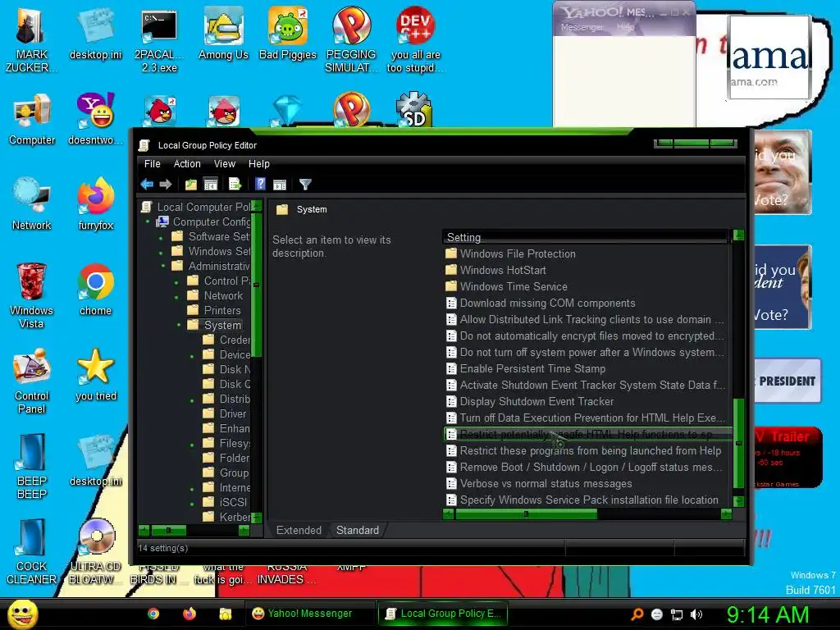Select Windows HotStart folder in list
The image size is (840, 630).
point(503,270)
